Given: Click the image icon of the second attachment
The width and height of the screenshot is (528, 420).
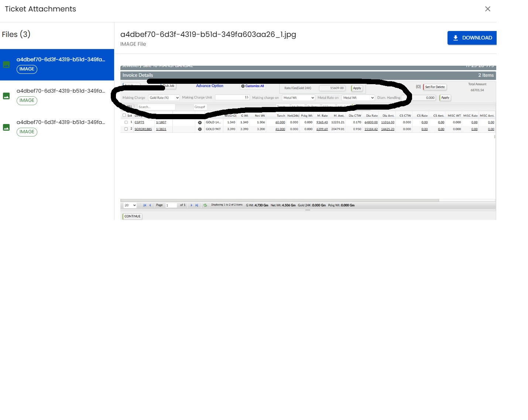Looking at the screenshot, I should (x=6, y=96).
